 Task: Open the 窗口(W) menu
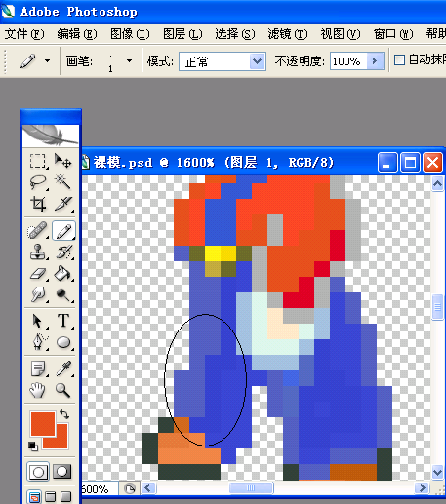pos(393,34)
